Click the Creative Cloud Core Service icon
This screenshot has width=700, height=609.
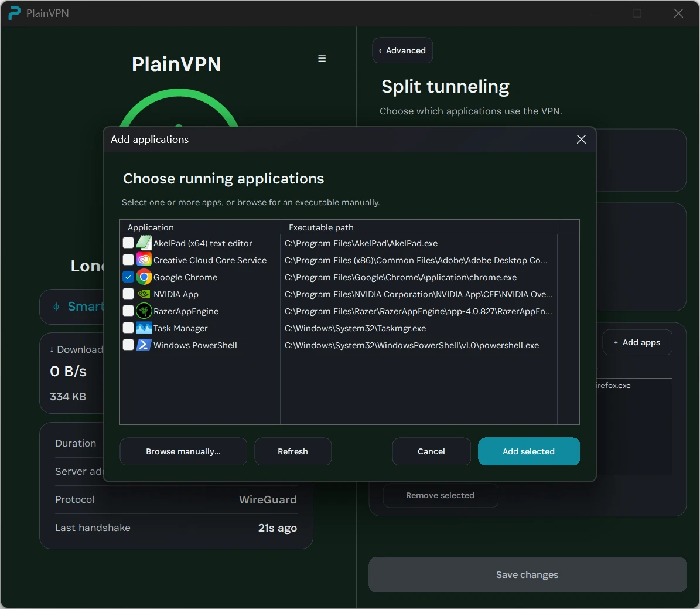coord(144,260)
